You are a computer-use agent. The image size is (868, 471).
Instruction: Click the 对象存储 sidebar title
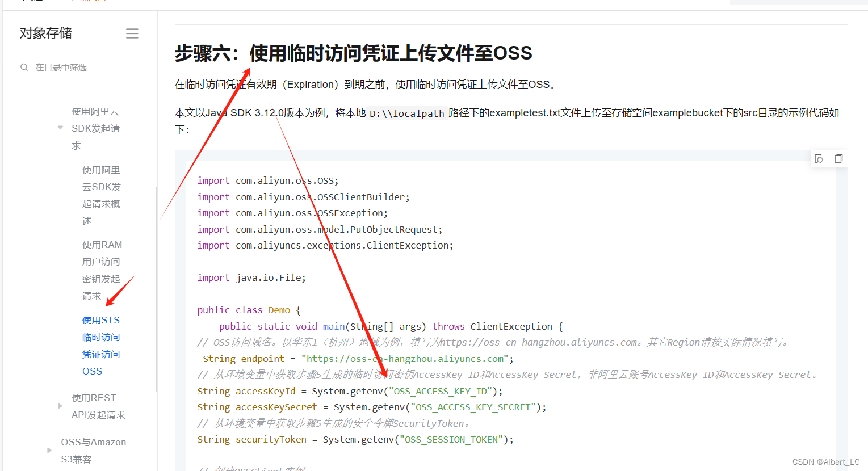45,33
